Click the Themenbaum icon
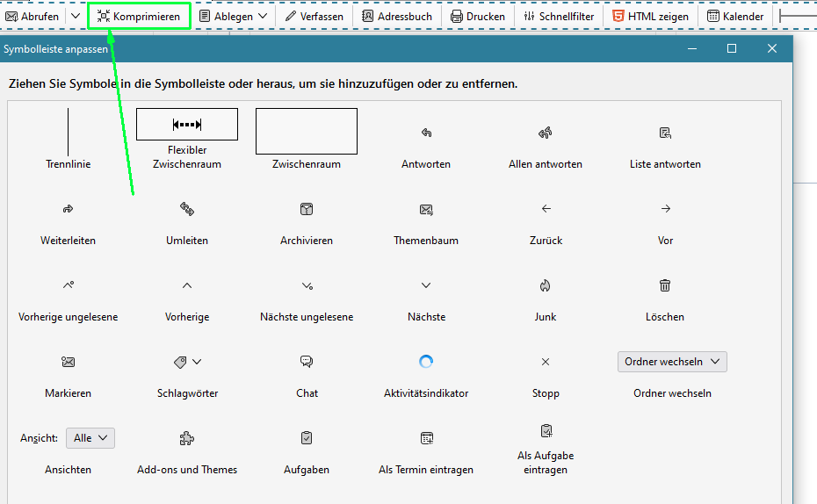The height and width of the screenshot is (504, 817). (426, 209)
